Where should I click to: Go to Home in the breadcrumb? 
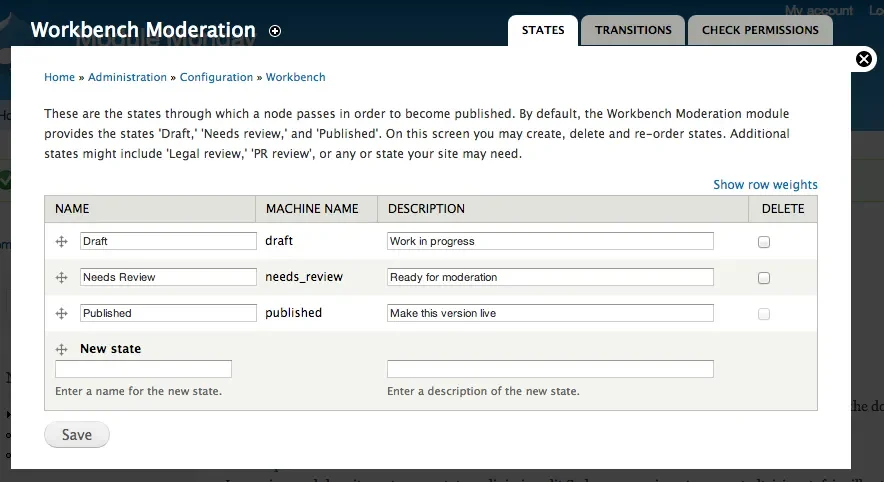pyautogui.click(x=59, y=77)
